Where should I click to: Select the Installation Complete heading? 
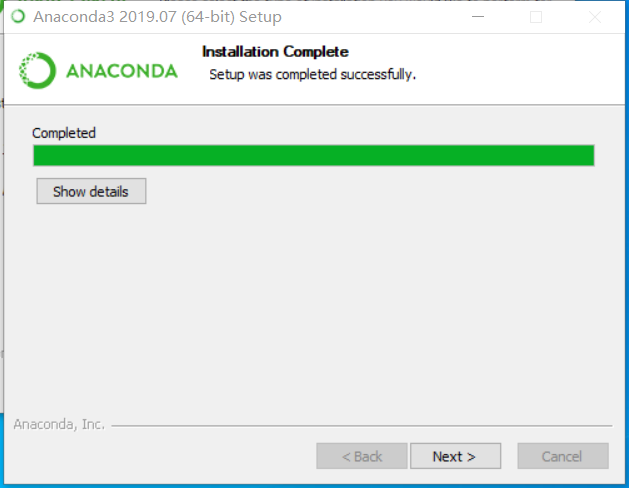tap(275, 52)
